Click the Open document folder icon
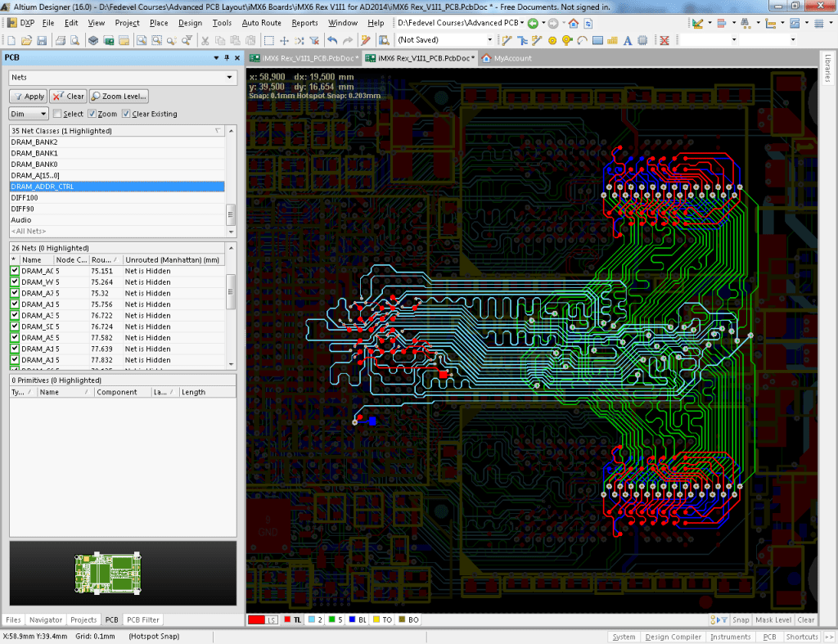This screenshot has width=838, height=644. click(25, 40)
